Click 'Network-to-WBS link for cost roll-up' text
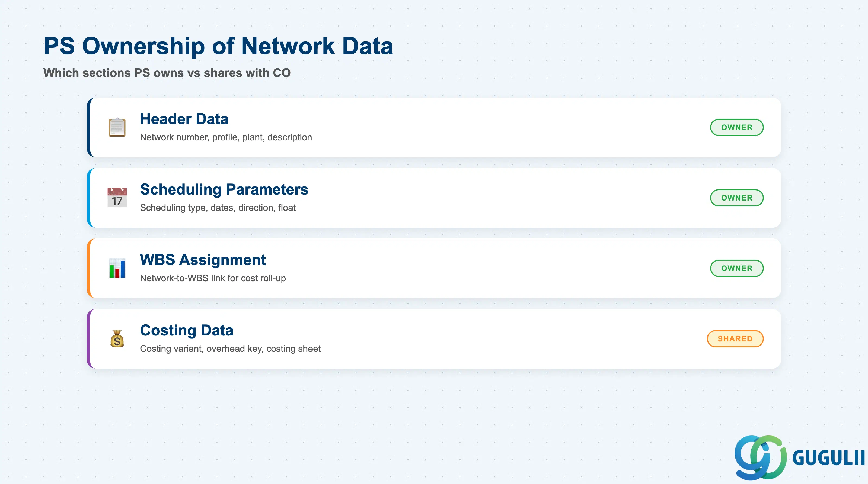 coord(213,278)
